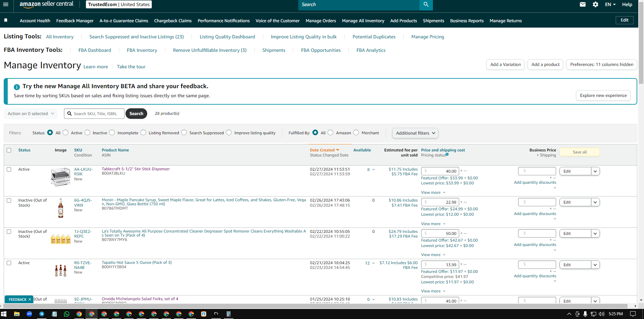Select the Inactive status filter
Viewport: 644px width, 319px height.
[88, 133]
